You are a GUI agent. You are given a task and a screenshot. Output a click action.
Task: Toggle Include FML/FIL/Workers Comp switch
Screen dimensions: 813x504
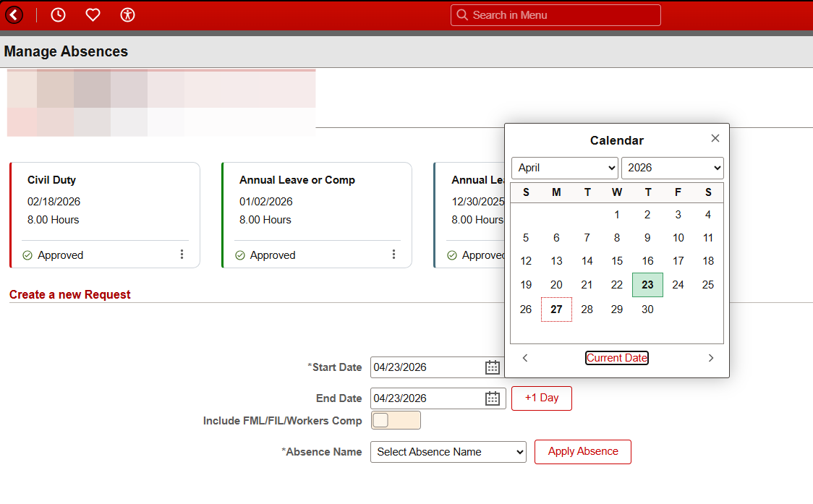(396, 420)
